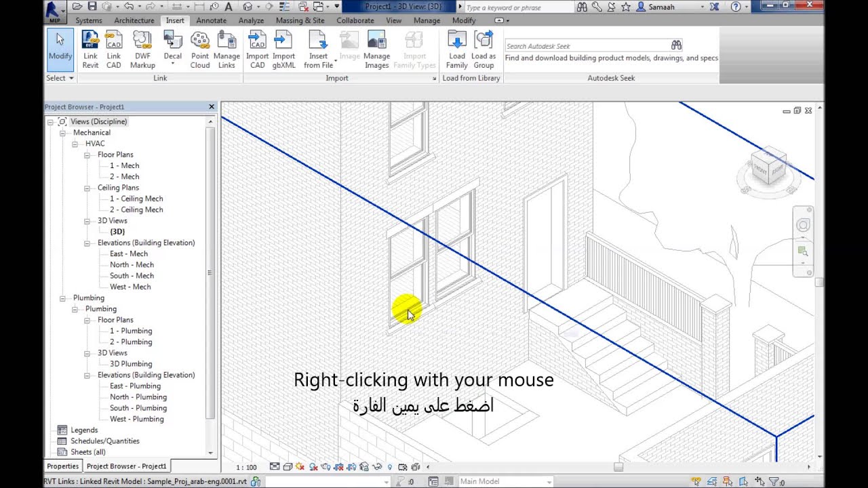Screen dimensions: 868x488
Task: Click the Default 3D View house icon
Action: tap(248, 7)
